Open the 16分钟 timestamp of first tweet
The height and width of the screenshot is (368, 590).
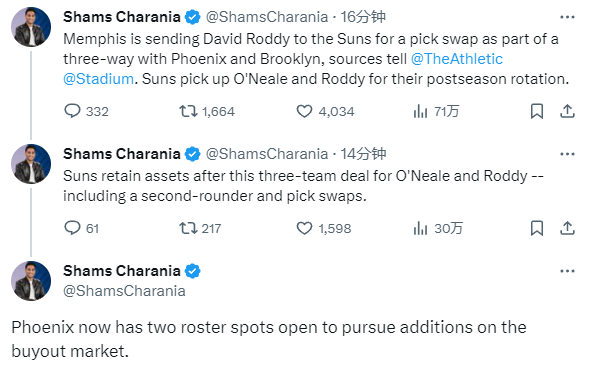click(363, 17)
